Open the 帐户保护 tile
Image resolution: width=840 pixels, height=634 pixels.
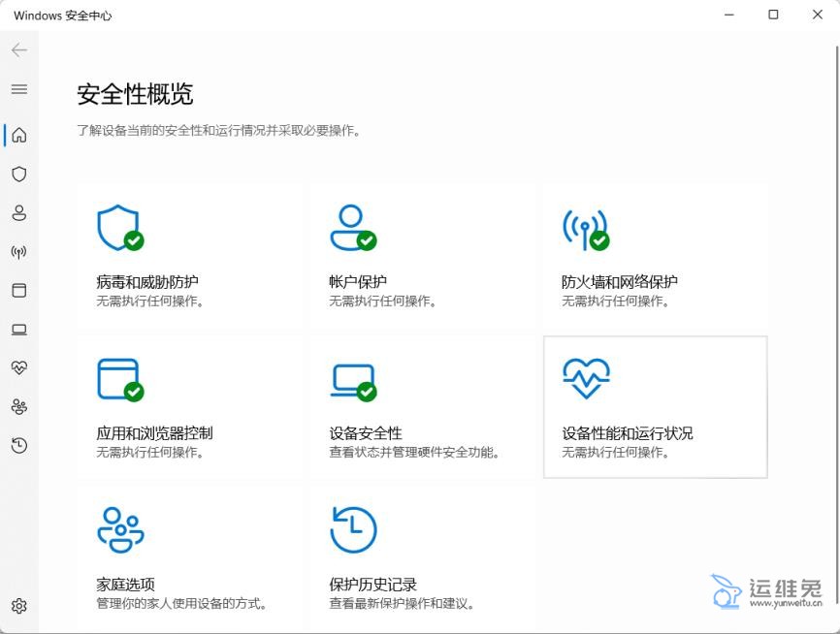tap(422, 256)
